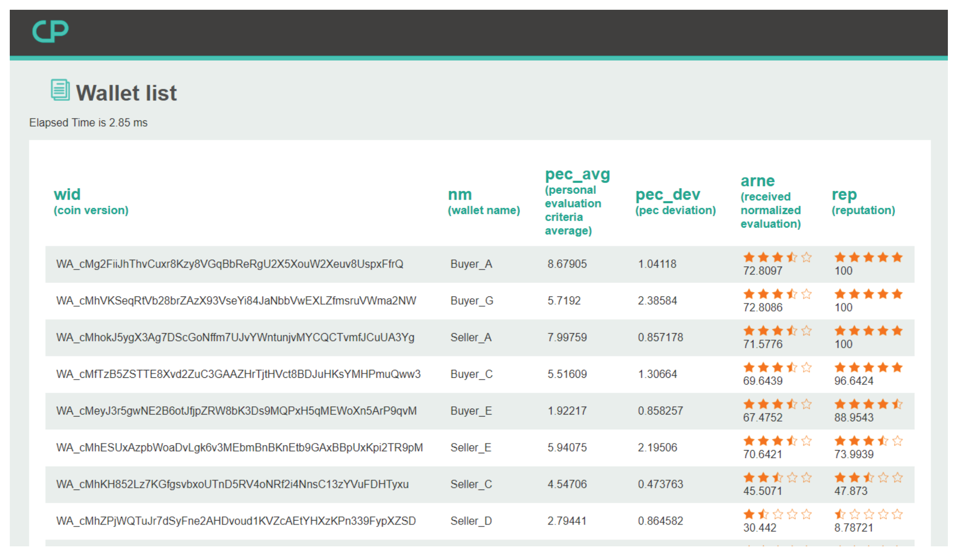
Task: Select the Seller_A wallet name cell
Action: click(x=471, y=337)
